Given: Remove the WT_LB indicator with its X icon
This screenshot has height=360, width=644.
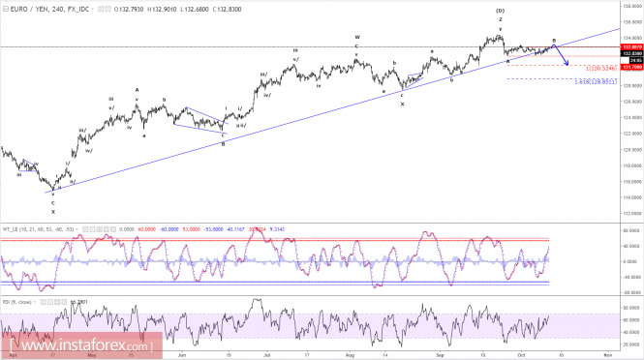Looking at the screenshot, I should (113, 229).
